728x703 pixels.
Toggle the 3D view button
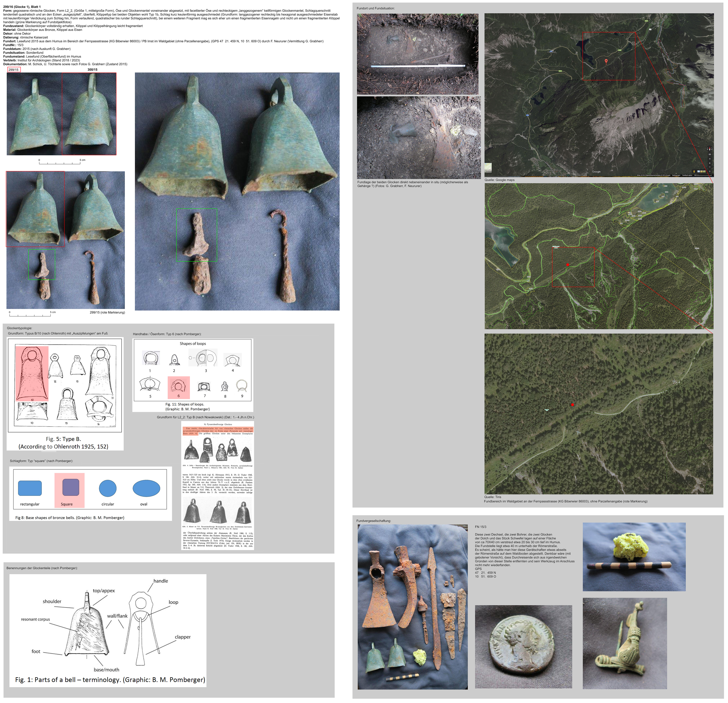pos(710,154)
